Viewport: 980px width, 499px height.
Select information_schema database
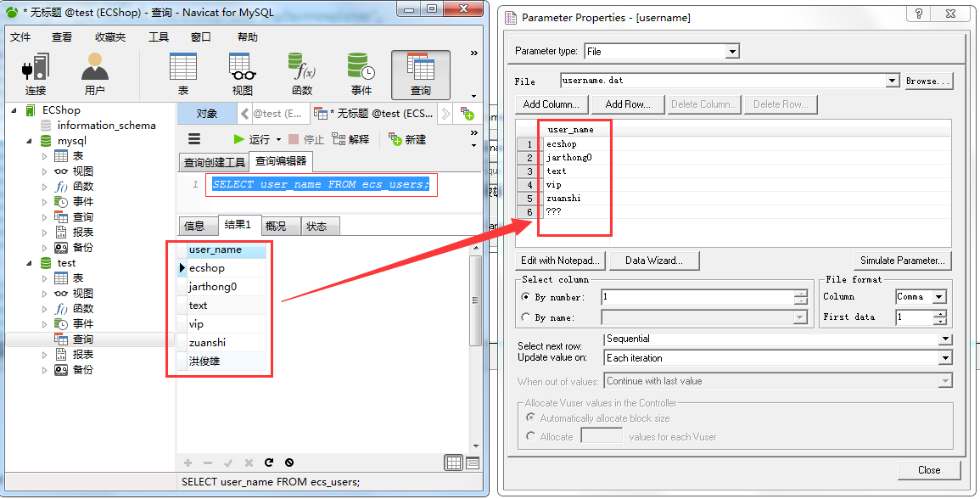click(x=106, y=125)
